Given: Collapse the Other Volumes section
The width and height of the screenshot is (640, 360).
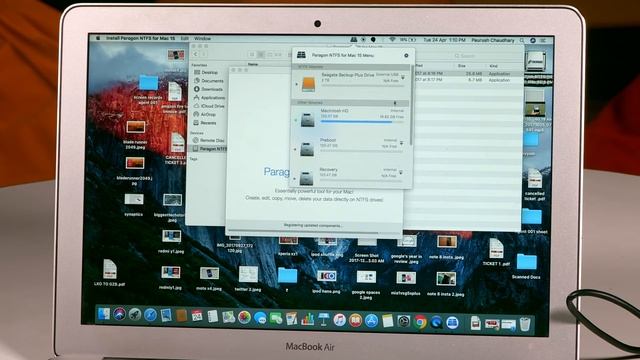Looking at the screenshot, I should coord(395,103).
